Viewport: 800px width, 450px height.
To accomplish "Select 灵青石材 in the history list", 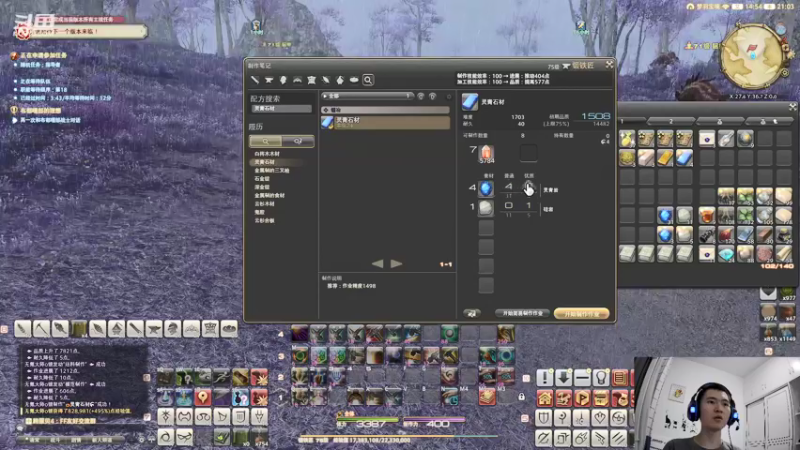I will [x=265, y=162].
